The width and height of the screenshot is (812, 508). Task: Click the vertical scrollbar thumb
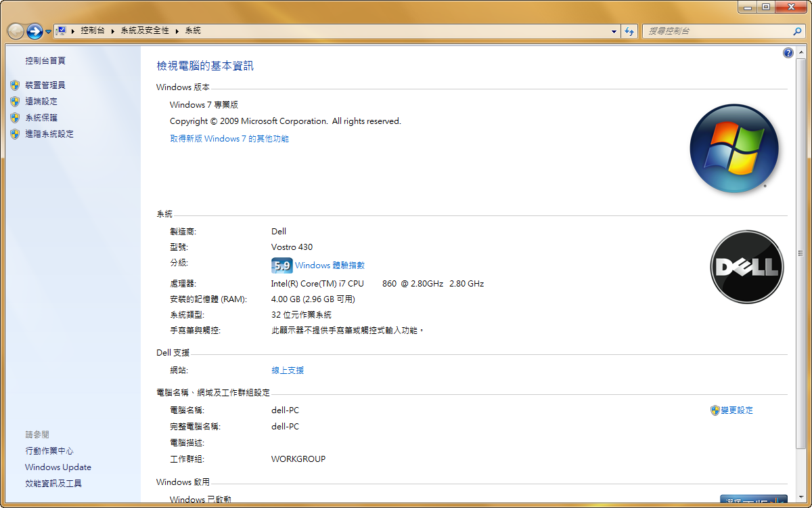click(x=801, y=253)
